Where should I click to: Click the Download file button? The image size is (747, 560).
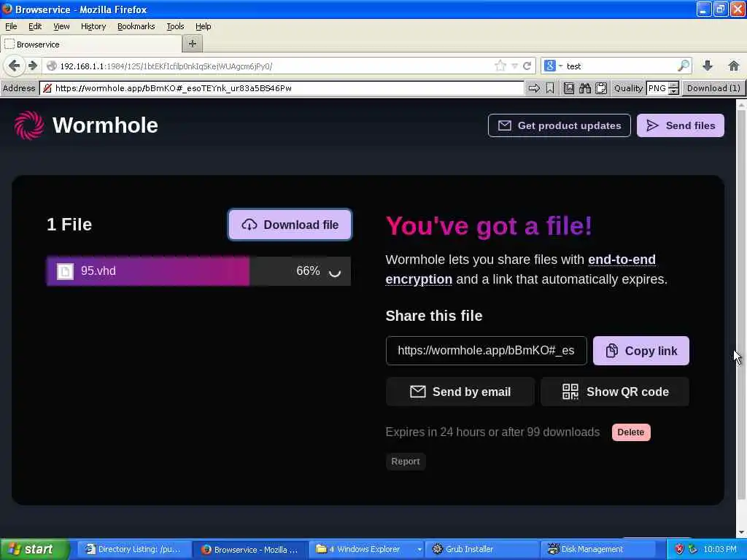click(x=290, y=225)
